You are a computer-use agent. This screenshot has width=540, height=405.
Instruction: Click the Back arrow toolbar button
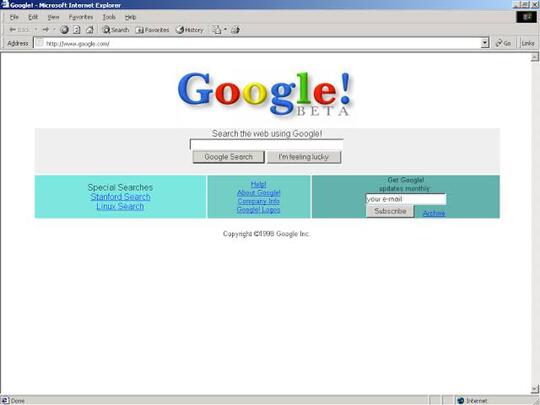click(19, 30)
